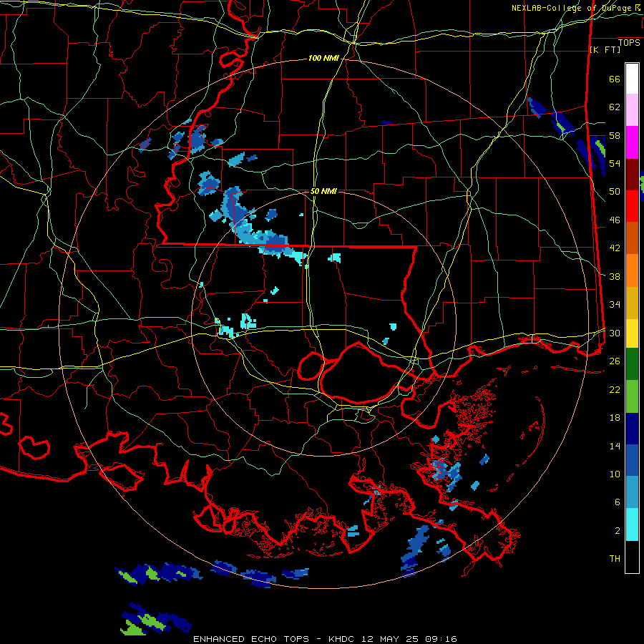Image resolution: width=644 pixels, height=644 pixels.
Task: Click the black TH legend swatch
Action: (x=632, y=557)
